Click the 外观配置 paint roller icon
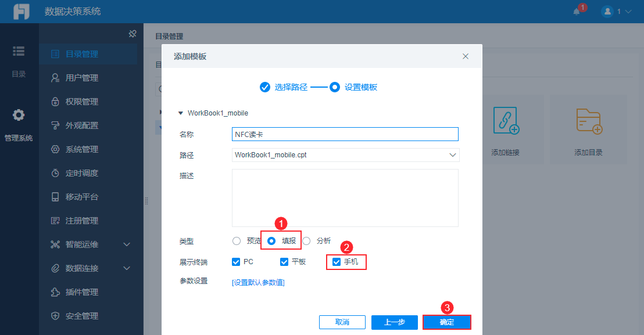644x335 pixels. [x=55, y=125]
